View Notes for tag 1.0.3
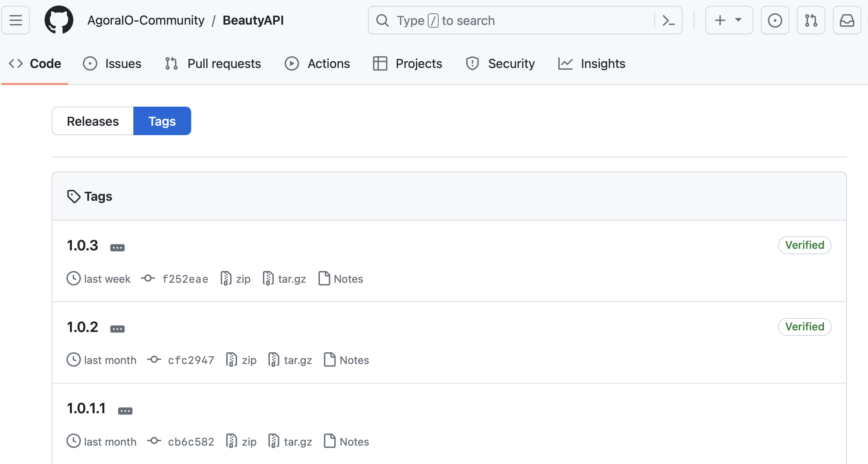The image size is (868, 464). tap(341, 279)
